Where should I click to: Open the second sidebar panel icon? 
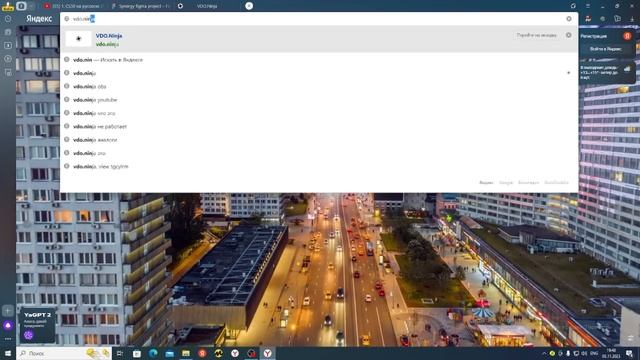(x=8, y=32)
